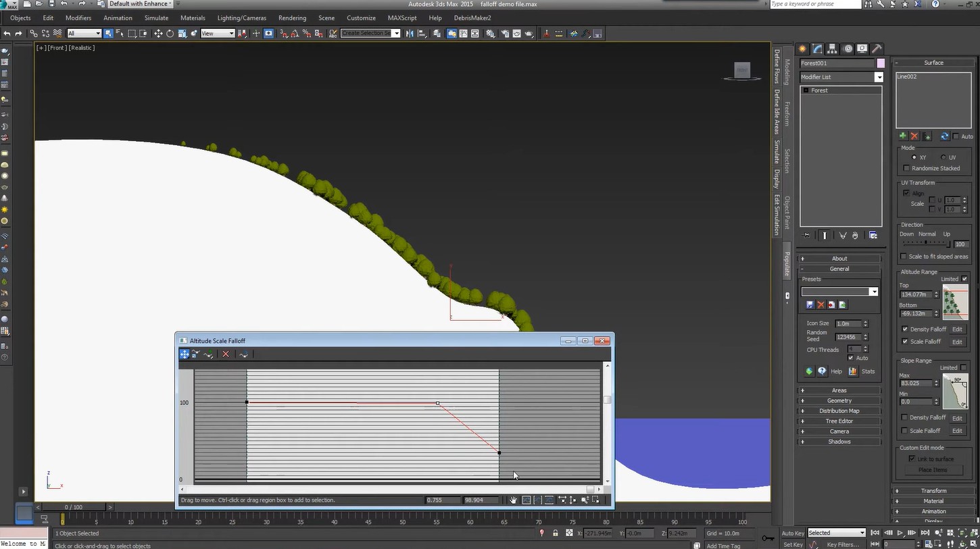Viewport: 980px width, 549px height.
Task: Select the Scale Point tool in Falloff window
Action: pos(196,354)
